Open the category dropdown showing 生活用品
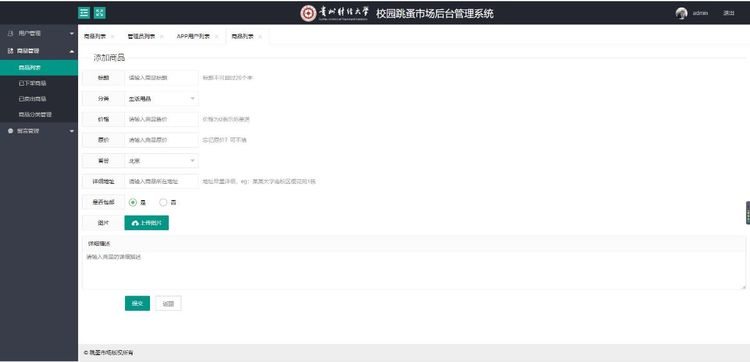The height and width of the screenshot is (362, 750). click(161, 99)
